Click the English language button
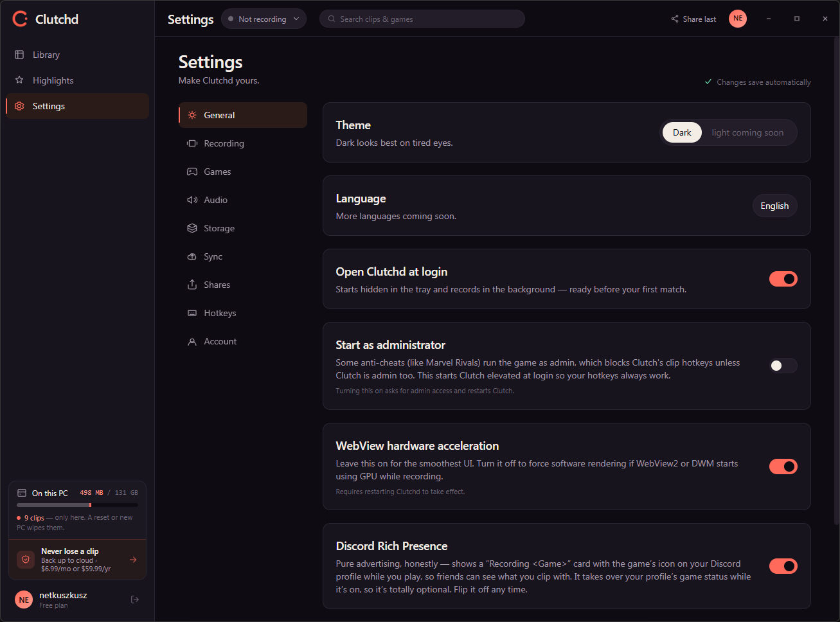This screenshot has height=622, width=840. coord(774,206)
